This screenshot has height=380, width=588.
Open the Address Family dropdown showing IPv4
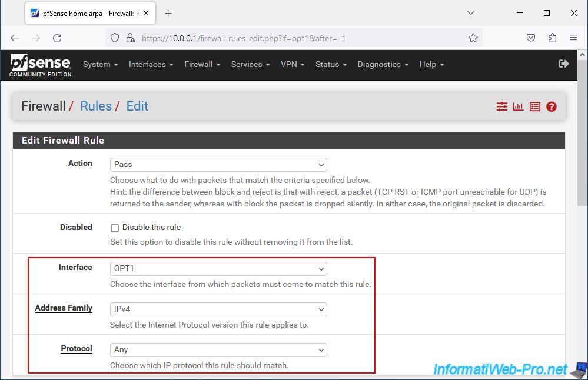218,309
